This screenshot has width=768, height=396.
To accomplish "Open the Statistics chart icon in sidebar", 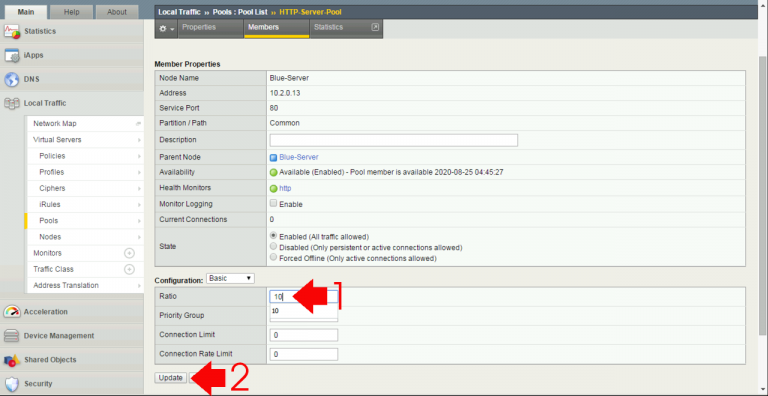I will (12, 31).
